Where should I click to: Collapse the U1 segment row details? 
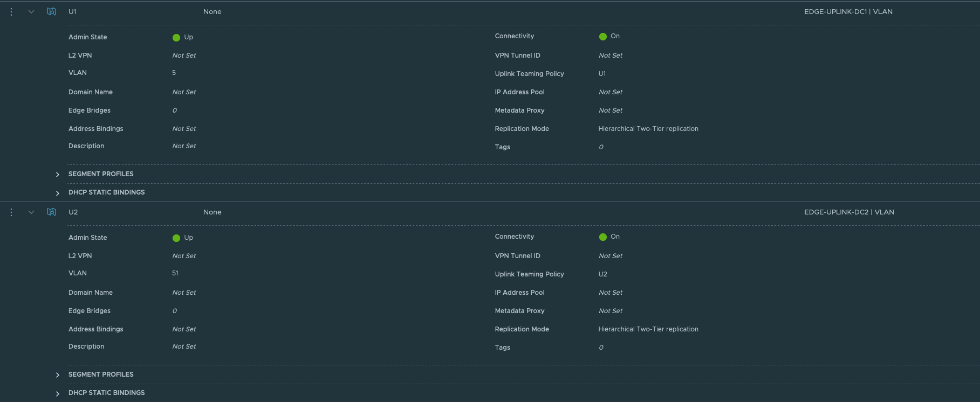pos(31,12)
